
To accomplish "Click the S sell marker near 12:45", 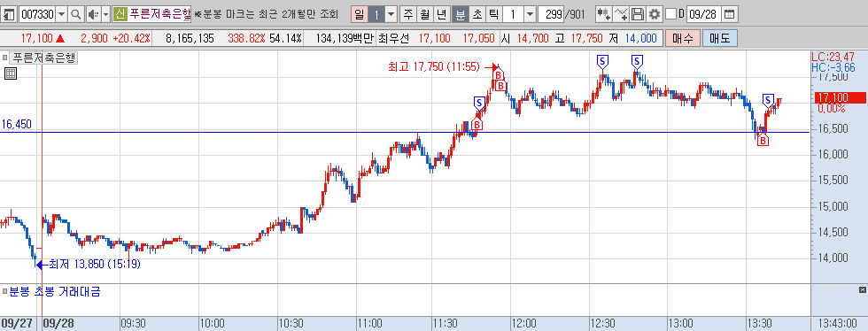I will 637,61.
